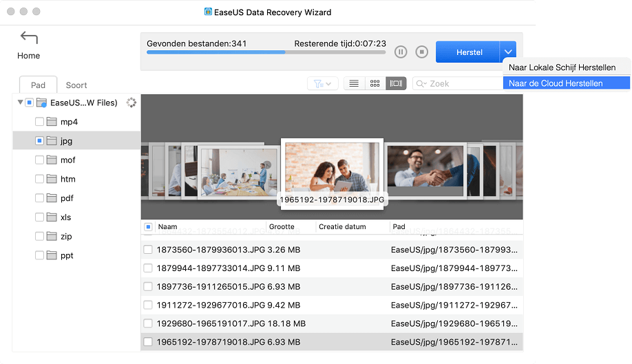Click the mof folder icon
Screen dimensions: 632x364
click(52, 160)
